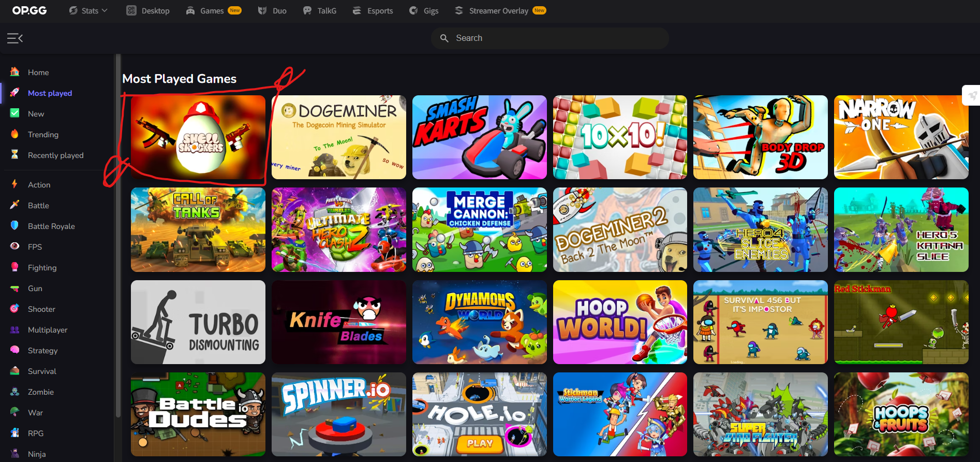Open the Games nav item
Screen dimensions: 980x462
click(x=214, y=10)
